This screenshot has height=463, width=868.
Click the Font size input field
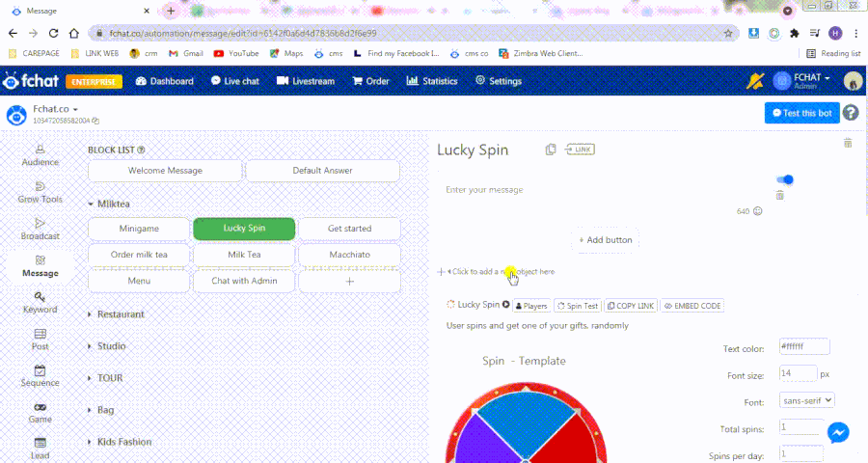click(x=798, y=373)
